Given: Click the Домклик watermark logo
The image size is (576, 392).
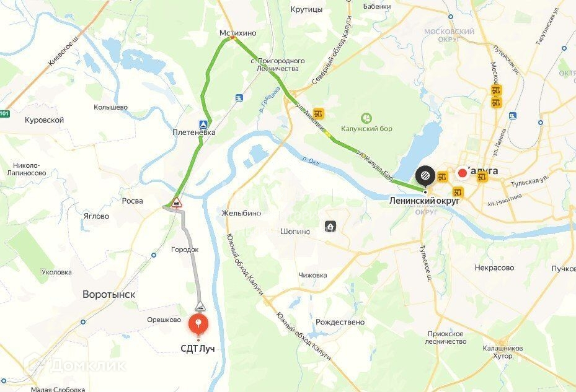Looking at the screenshot, I should [x=75, y=365].
